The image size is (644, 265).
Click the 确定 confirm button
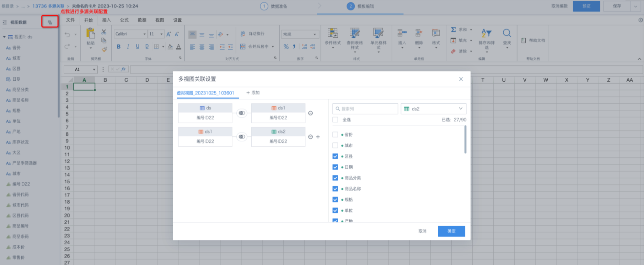[451, 231]
